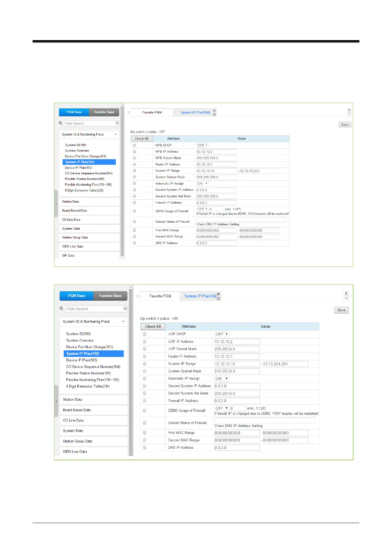Open Favorite PGM tab in upper screenshot
The height and width of the screenshot is (554, 392).
pos(152,113)
